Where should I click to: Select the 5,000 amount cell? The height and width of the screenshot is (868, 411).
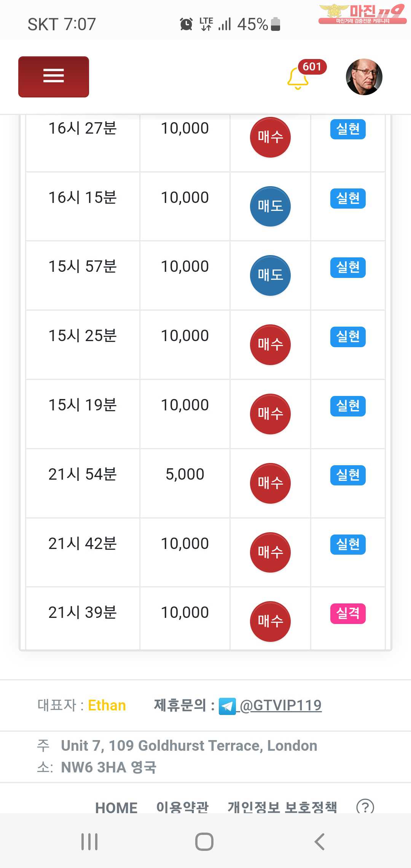[x=185, y=474]
